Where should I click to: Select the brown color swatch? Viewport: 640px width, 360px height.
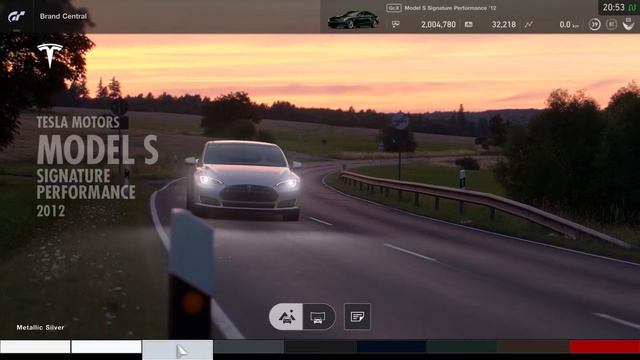tap(534, 347)
